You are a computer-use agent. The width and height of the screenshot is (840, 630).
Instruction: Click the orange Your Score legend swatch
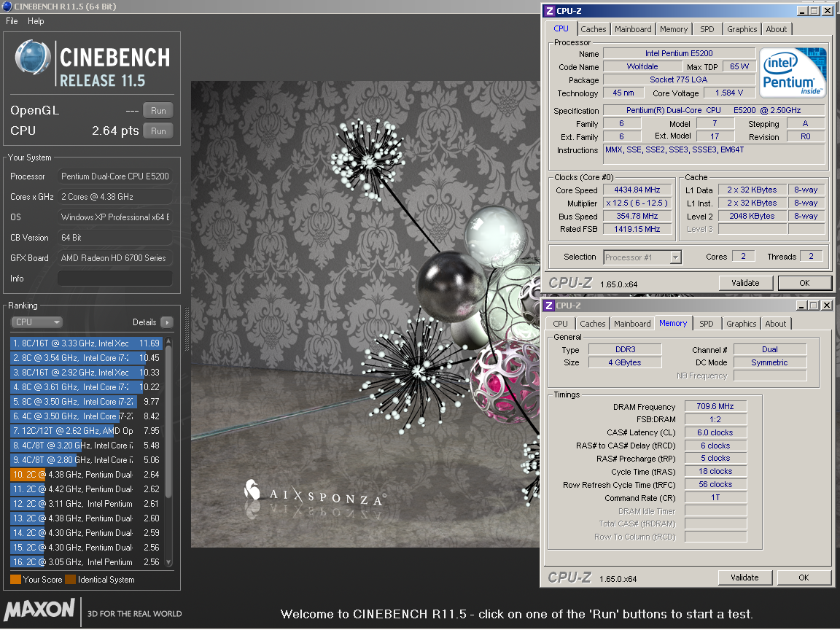(x=15, y=580)
